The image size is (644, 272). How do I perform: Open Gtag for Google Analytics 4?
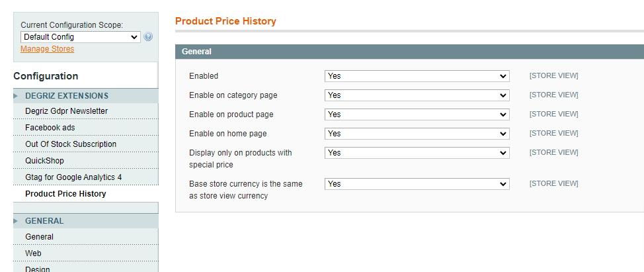pos(73,177)
